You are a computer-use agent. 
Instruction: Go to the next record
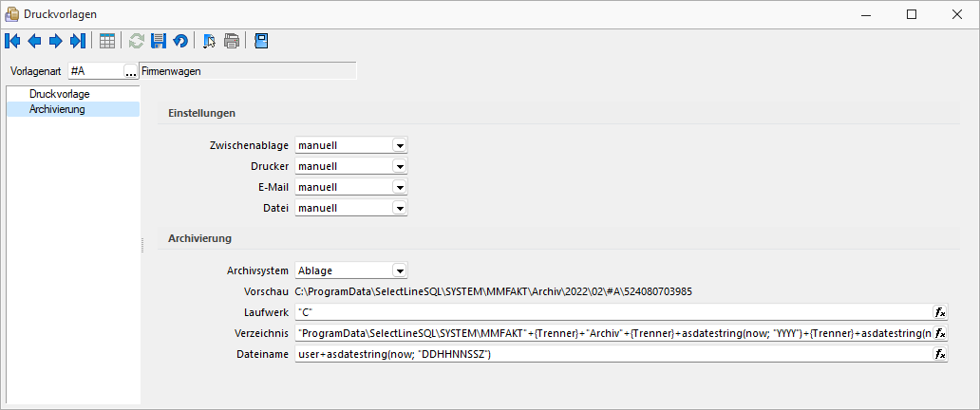pyautogui.click(x=55, y=41)
